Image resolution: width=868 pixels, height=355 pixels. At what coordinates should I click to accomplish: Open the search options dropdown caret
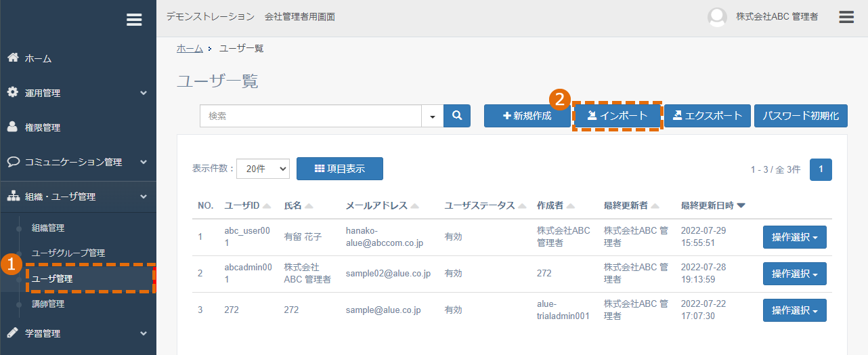tap(433, 117)
